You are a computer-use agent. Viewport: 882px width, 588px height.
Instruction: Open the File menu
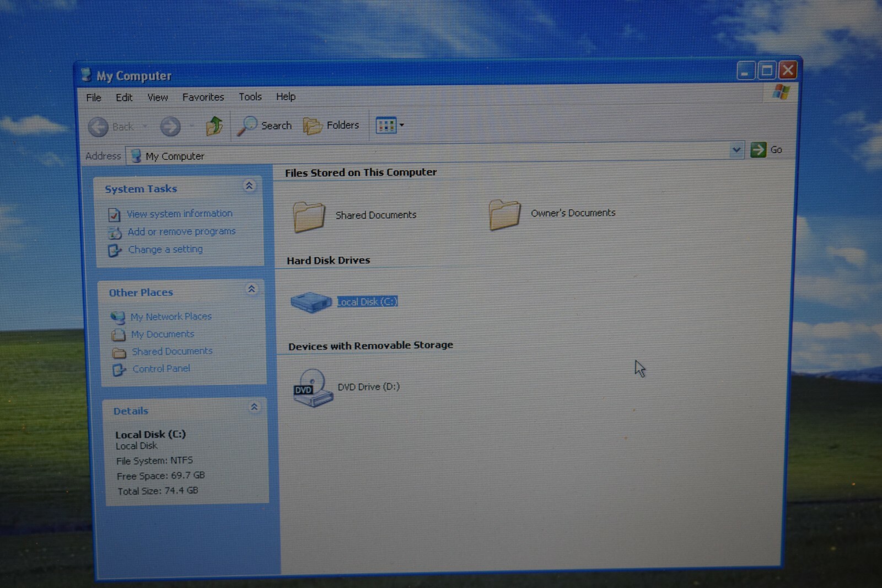(x=94, y=98)
